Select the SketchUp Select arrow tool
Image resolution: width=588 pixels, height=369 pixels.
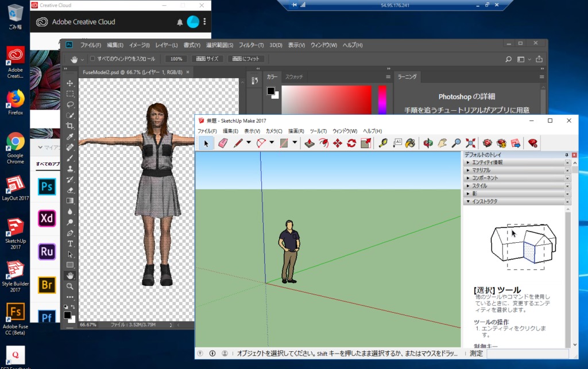(x=206, y=143)
